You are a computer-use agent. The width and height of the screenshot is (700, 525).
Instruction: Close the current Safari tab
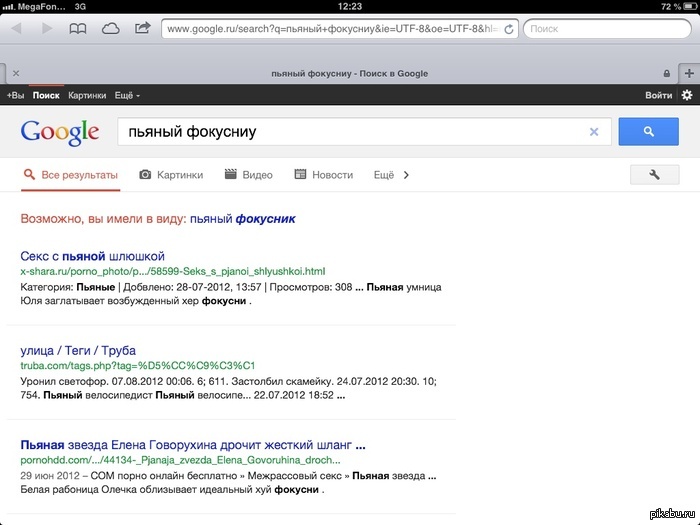coord(15,74)
